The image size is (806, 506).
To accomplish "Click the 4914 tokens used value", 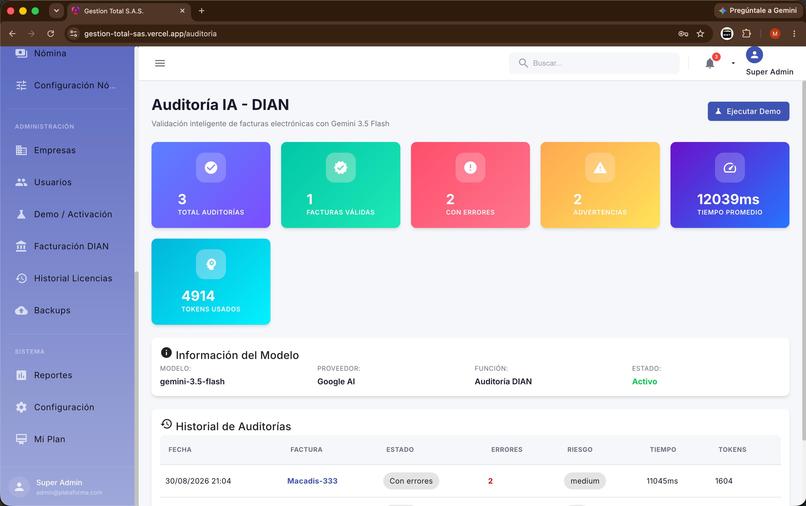I will (x=198, y=296).
